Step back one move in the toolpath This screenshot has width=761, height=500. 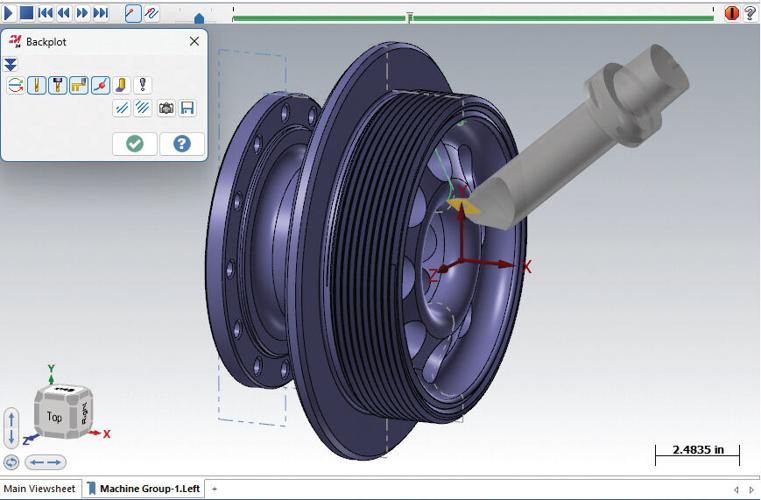63,13
